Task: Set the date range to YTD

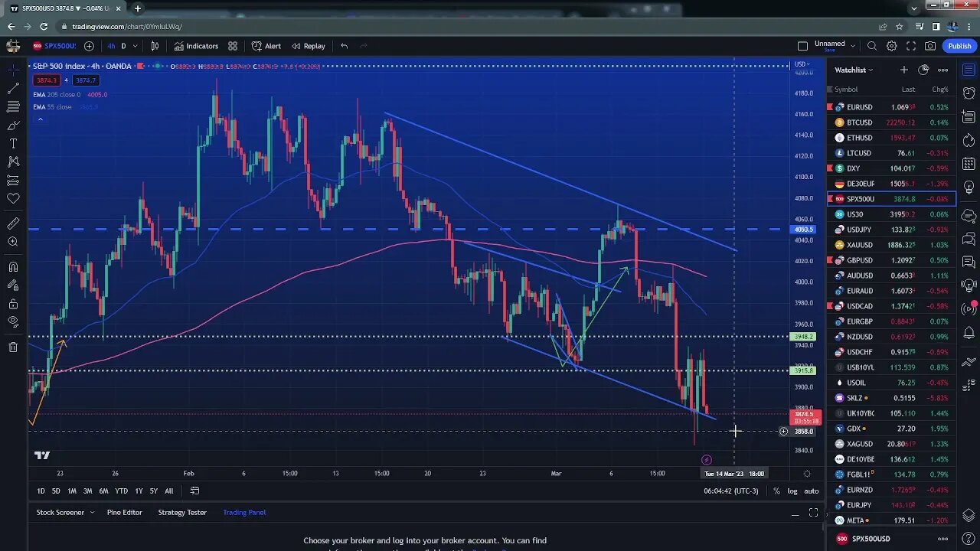Action: [121, 491]
